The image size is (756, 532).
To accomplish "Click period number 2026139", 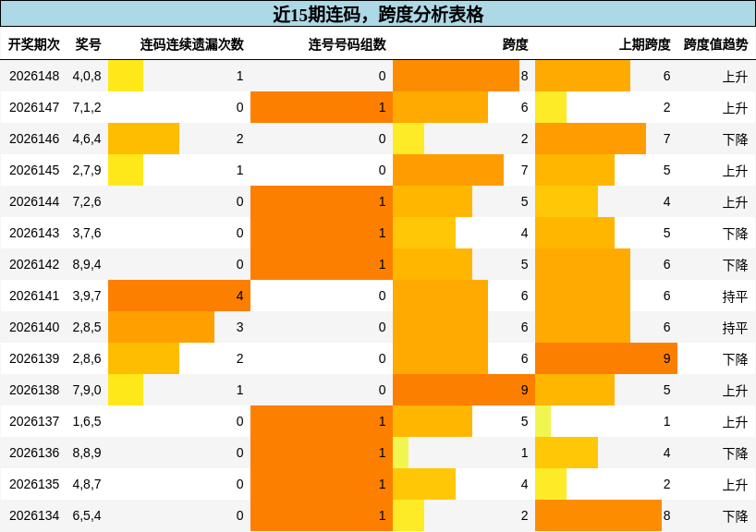I will click(34, 358).
